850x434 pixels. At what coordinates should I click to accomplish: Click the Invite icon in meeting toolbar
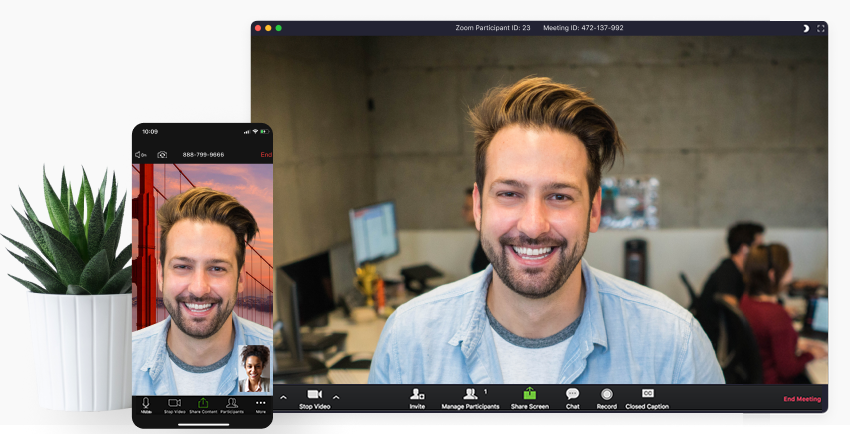417,395
